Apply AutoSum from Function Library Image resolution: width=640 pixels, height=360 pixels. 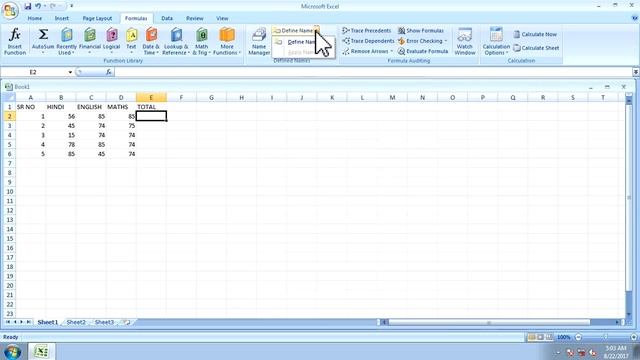[x=43, y=41]
